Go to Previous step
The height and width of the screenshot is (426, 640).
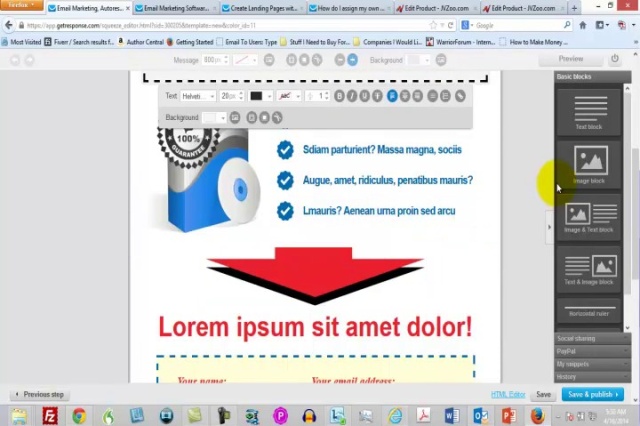(x=40, y=394)
